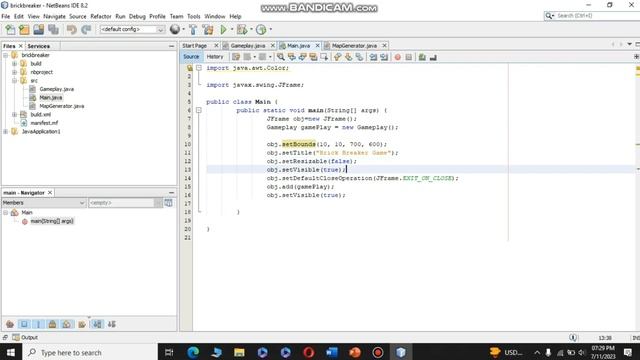Click the Last Edit icon in editor toolbar
This screenshot has height=360, width=640.
point(236,57)
